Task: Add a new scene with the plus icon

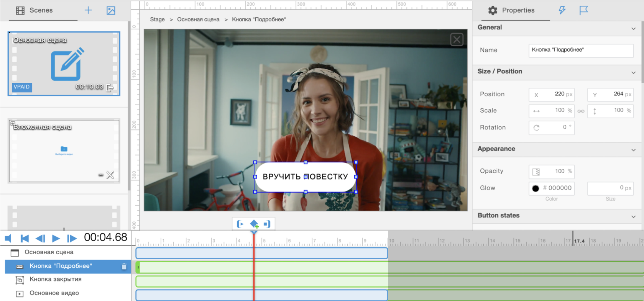Action: pos(88,10)
